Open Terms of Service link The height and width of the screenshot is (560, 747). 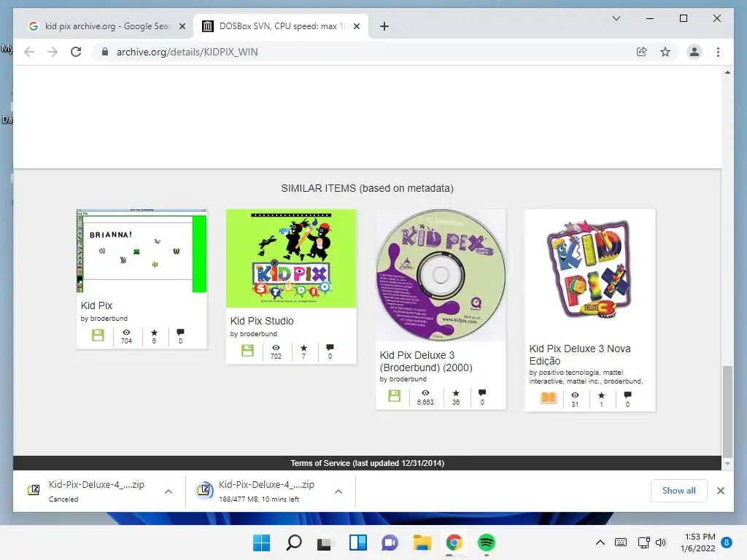coord(368,463)
